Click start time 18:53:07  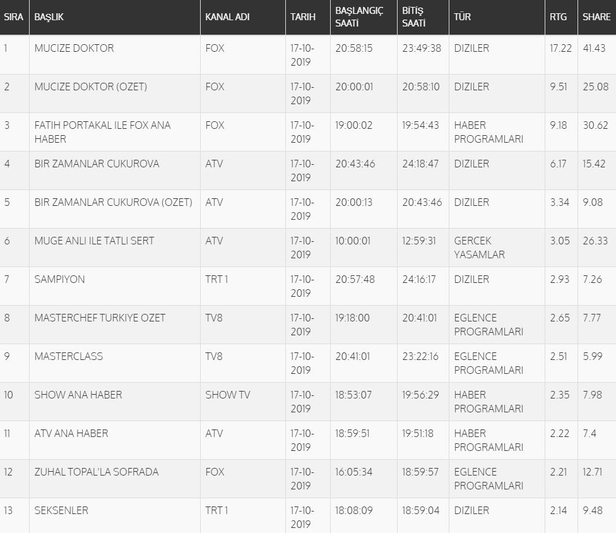pyautogui.click(x=353, y=395)
